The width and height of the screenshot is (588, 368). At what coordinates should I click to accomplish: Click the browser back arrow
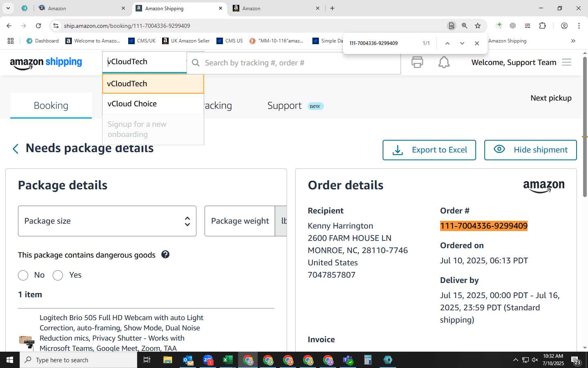(9, 26)
